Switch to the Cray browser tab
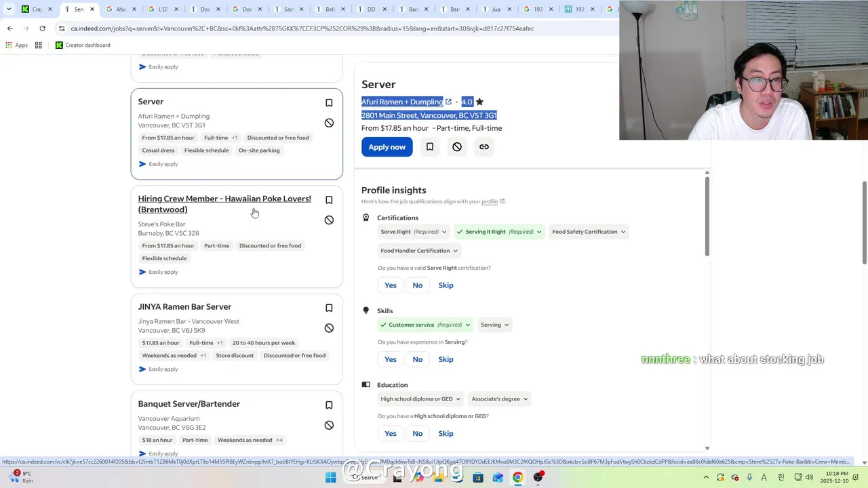Image resolution: width=868 pixels, height=488 pixels. point(35,9)
